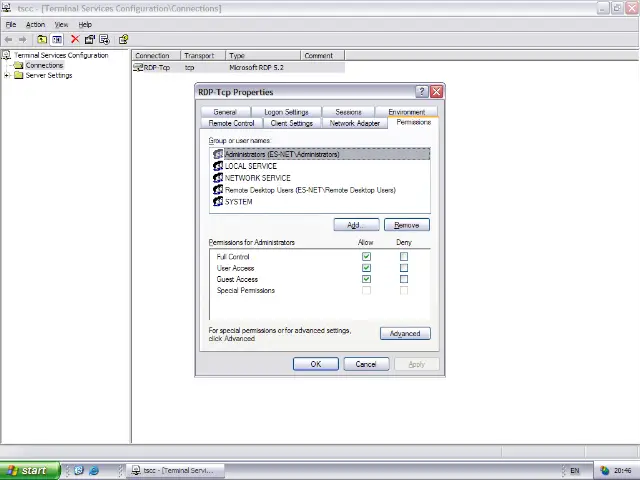Viewport: 640px width, 480px height.
Task: Check Deny for Full Control
Action: (x=404, y=256)
